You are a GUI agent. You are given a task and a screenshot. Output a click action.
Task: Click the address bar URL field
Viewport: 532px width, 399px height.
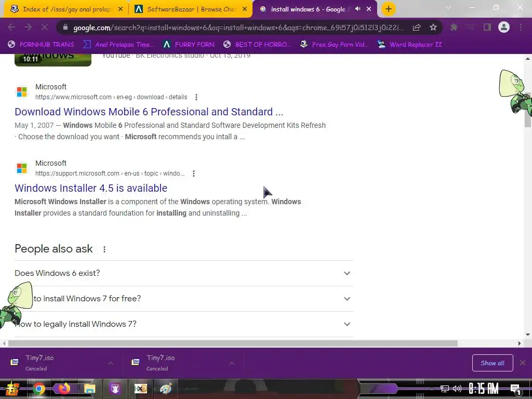[237, 28]
